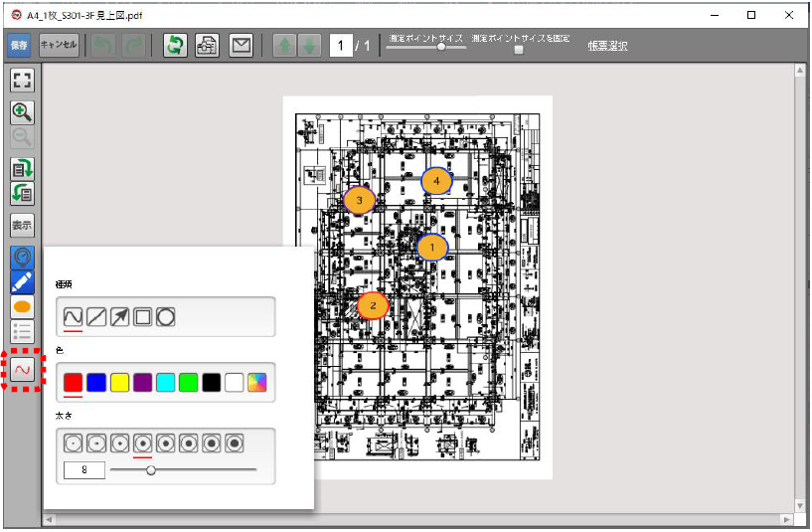This screenshot has height=532, width=812.
Task: Choose the arrow line type
Action: coord(119,317)
